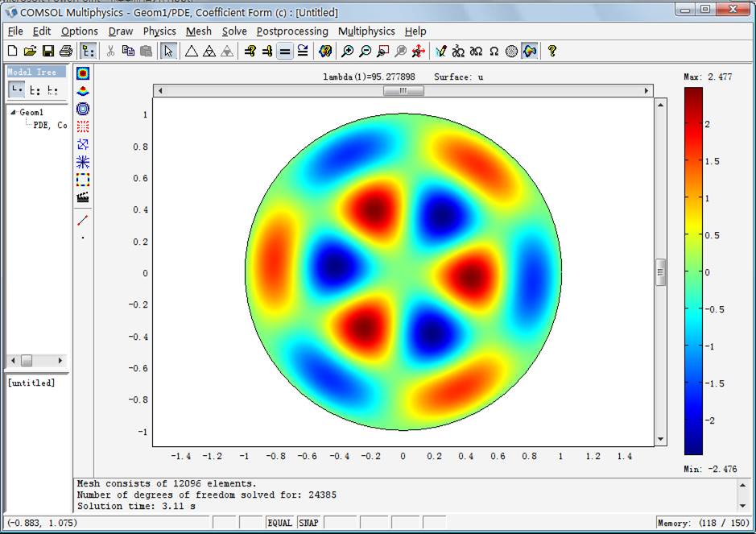Toggle SNAP in the status bar
The image size is (756, 534).
308,523
